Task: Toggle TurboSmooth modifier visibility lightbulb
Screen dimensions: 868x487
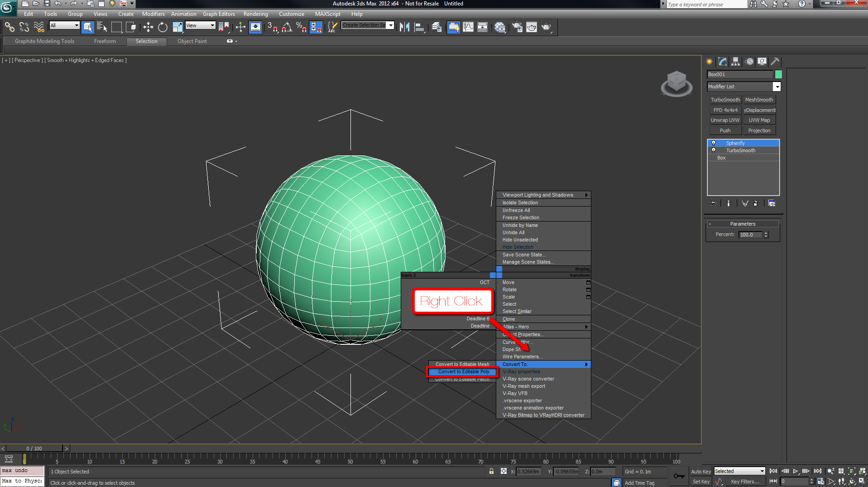Action: point(714,150)
